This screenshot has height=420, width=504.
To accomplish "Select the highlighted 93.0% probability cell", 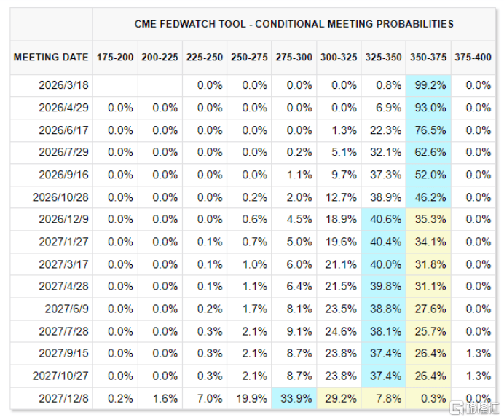I will (x=428, y=108).
